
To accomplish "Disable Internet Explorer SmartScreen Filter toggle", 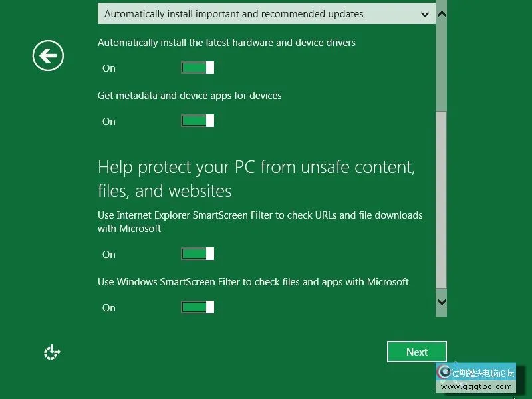I will coord(198,254).
